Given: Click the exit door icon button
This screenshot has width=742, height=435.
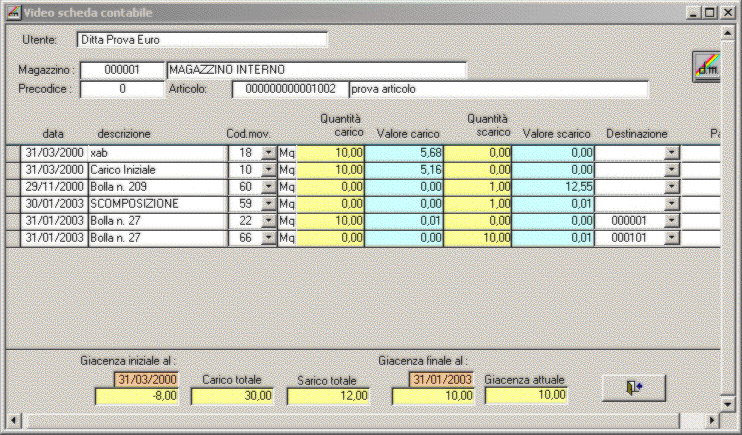Looking at the screenshot, I should [634, 388].
